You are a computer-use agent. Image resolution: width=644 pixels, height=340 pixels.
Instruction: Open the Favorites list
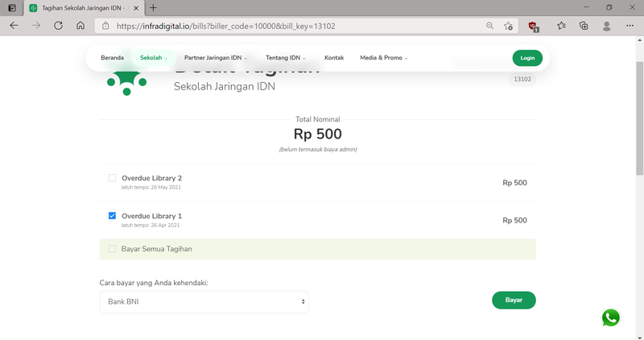(x=561, y=26)
